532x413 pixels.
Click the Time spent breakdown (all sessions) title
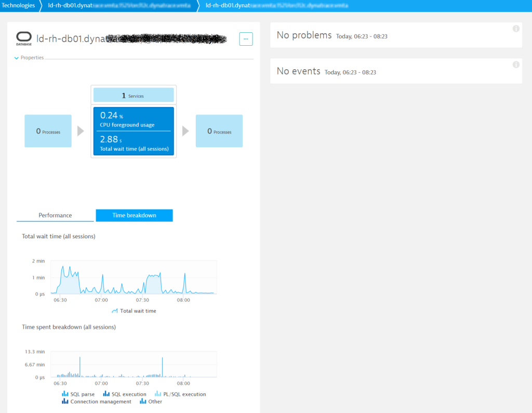coord(69,327)
